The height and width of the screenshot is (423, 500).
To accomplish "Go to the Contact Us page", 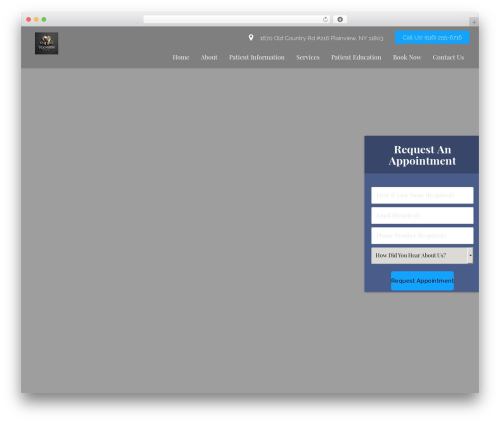I will coord(448,57).
